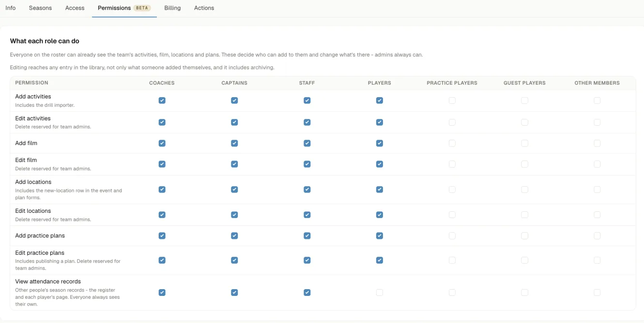Image resolution: width=644 pixels, height=323 pixels.
Task: Uncheck View attendance records for Captains
Action: coord(234,293)
